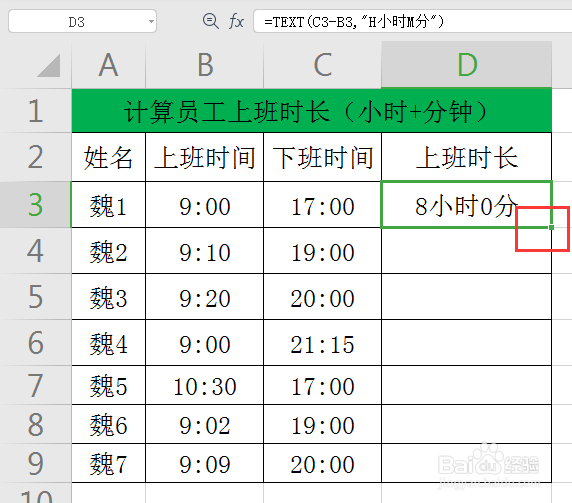
Task: Open the fx insert function button
Action: 236,22
